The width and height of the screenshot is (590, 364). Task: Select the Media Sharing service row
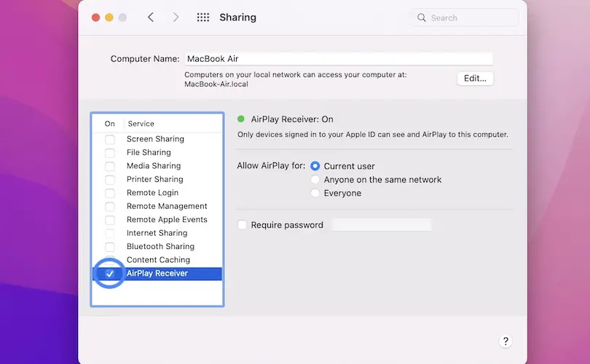point(154,166)
